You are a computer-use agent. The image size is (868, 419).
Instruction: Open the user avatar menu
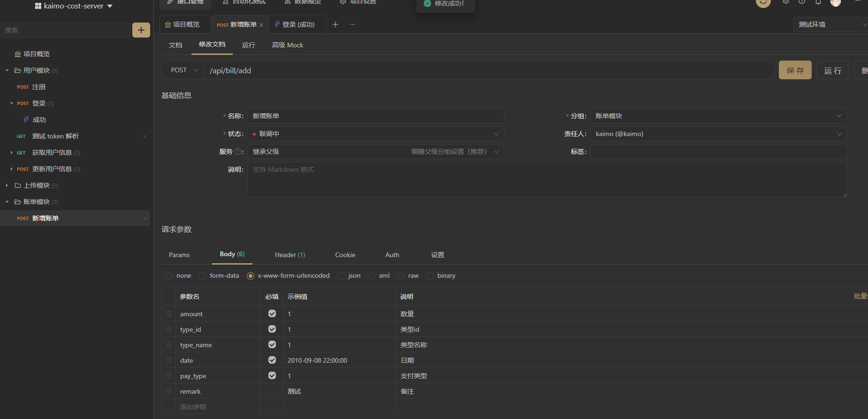point(836,2)
